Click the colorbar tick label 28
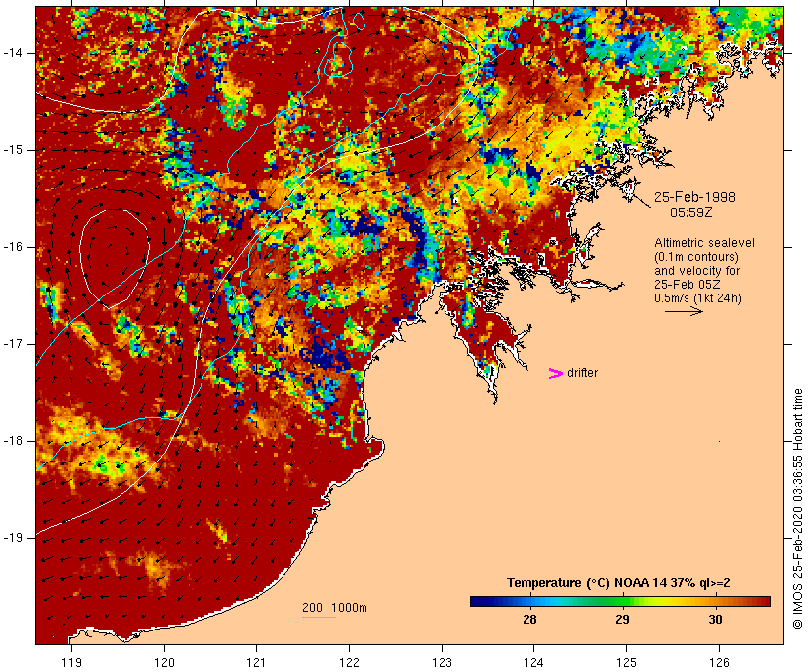Image resolution: width=810 pixels, height=672 pixels. pos(530,619)
